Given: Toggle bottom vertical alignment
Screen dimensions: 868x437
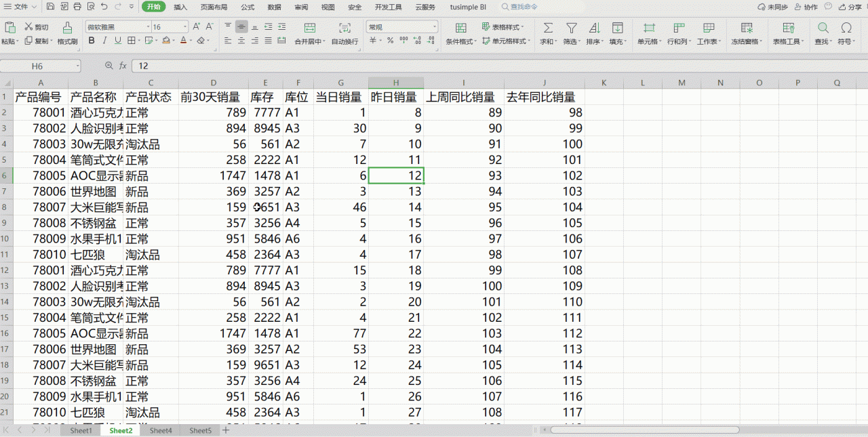Looking at the screenshot, I should click(x=254, y=27).
